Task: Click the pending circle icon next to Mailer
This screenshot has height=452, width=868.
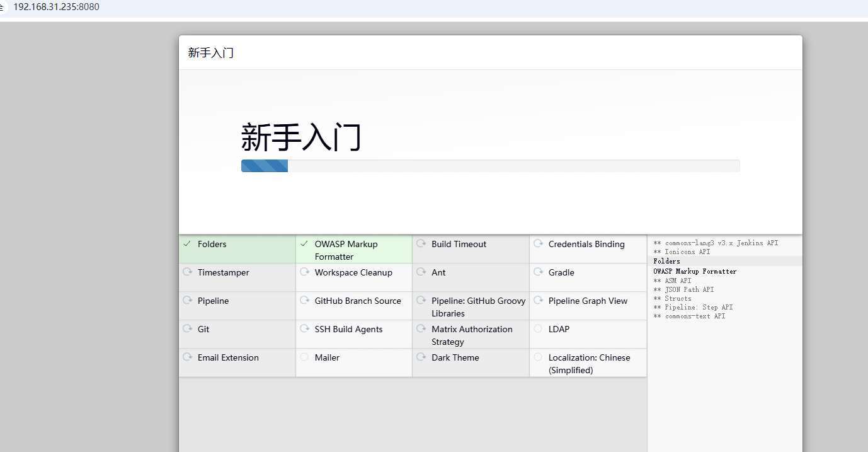Action: click(x=304, y=357)
